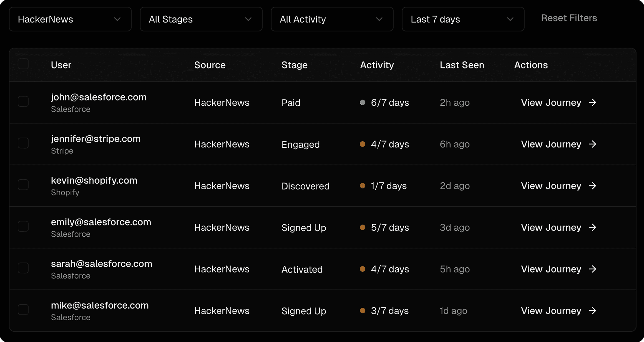Open the HackerNews source filter dropdown
644x342 pixels.
70,19
